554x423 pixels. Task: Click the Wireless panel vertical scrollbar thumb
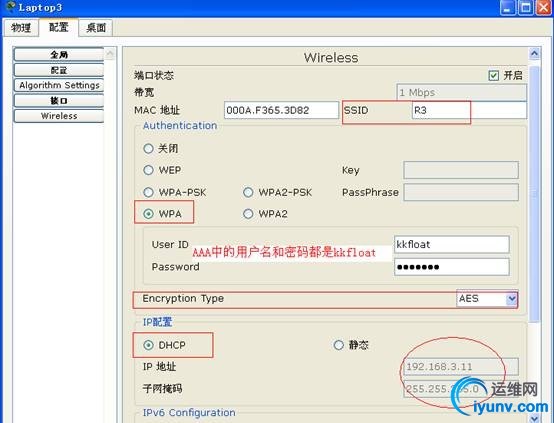(x=535, y=194)
